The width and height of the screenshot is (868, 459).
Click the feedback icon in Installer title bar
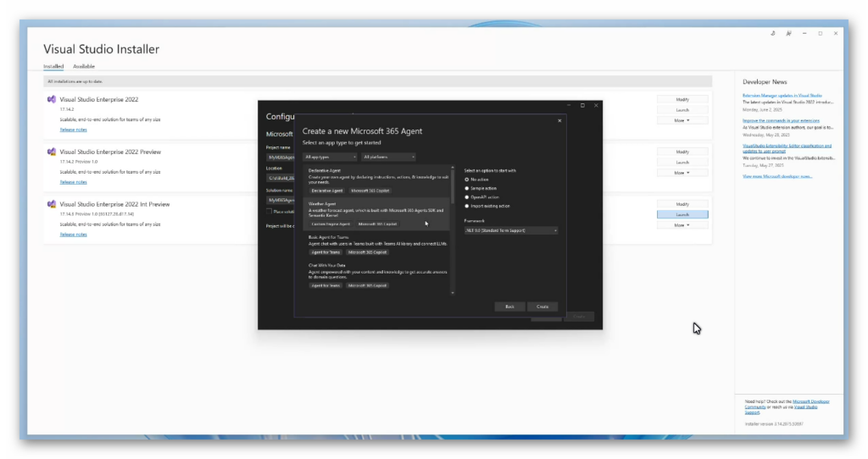(788, 33)
